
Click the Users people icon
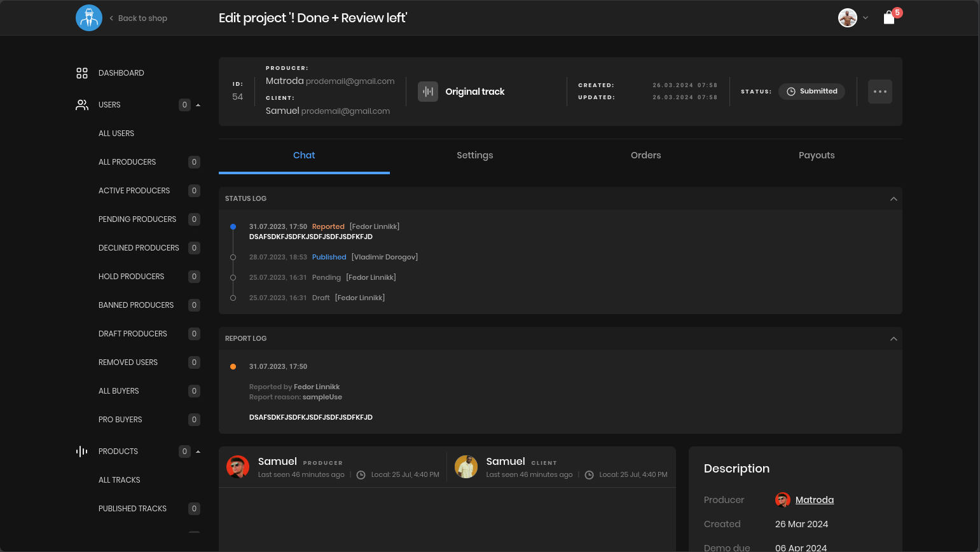82,105
